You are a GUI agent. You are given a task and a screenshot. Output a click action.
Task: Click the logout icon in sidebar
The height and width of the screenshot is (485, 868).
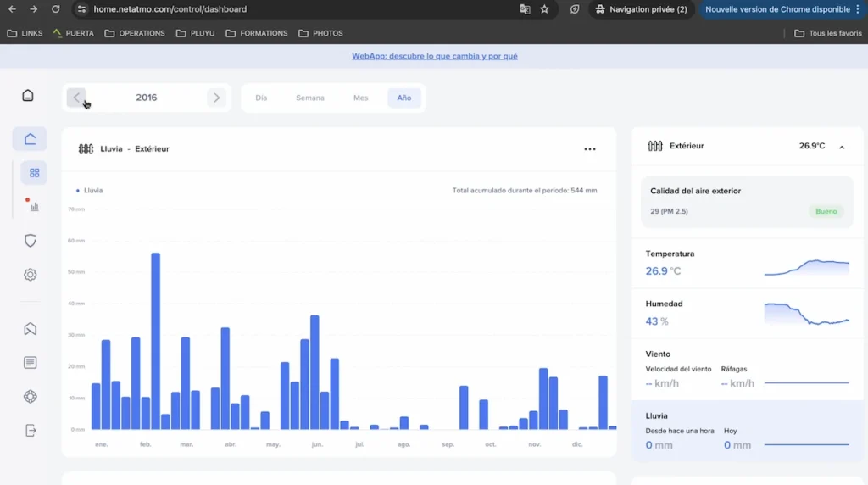30,430
